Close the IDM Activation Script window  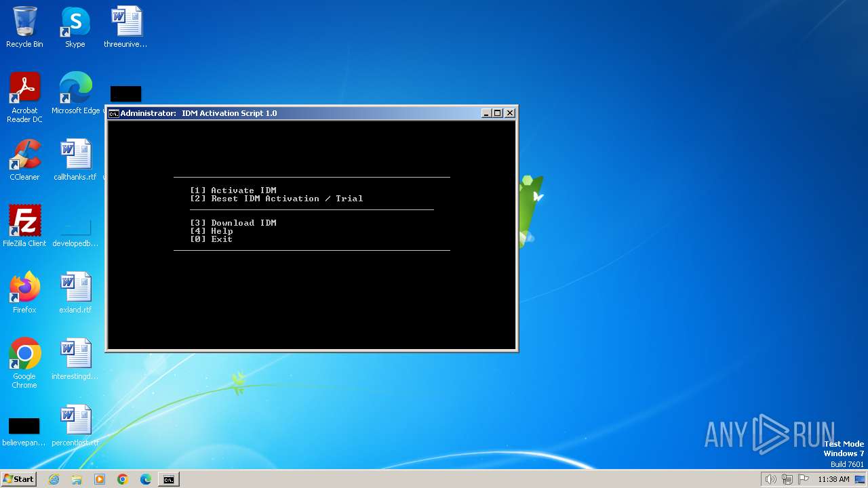[x=510, y=113]
